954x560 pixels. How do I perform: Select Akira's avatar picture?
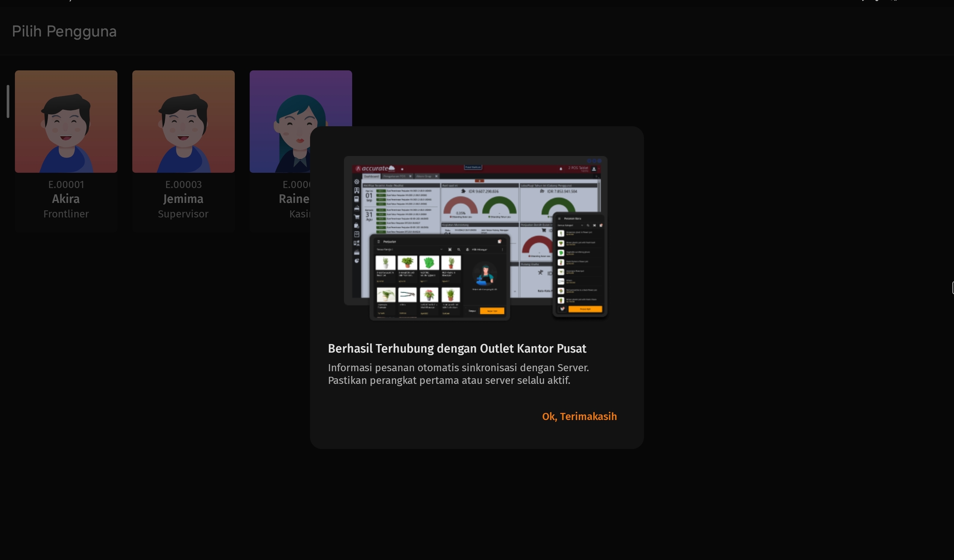coord(66,121)
